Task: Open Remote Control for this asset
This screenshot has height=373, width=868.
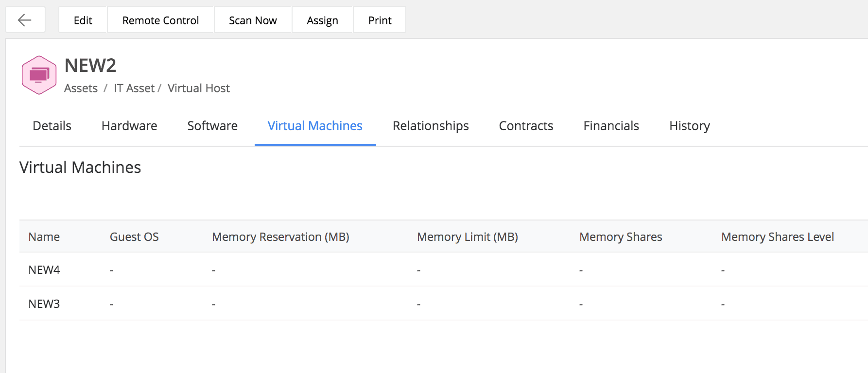Action: (160, 20)
